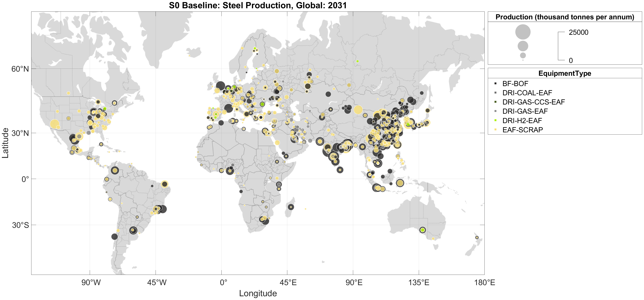This screenshot has width=644, height=300.
Task: Click the small green dot in northern Siberia
Action: tap(357, 61)
